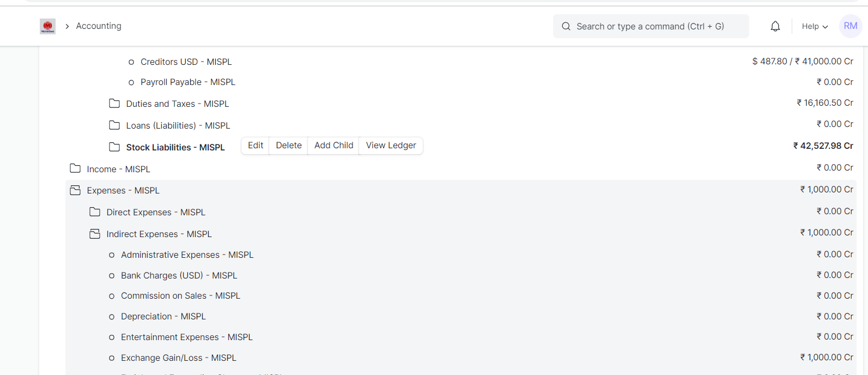Click the Commission on Sales circle bullet
Viewport: 868px width, 375px height.
[112, 296]
